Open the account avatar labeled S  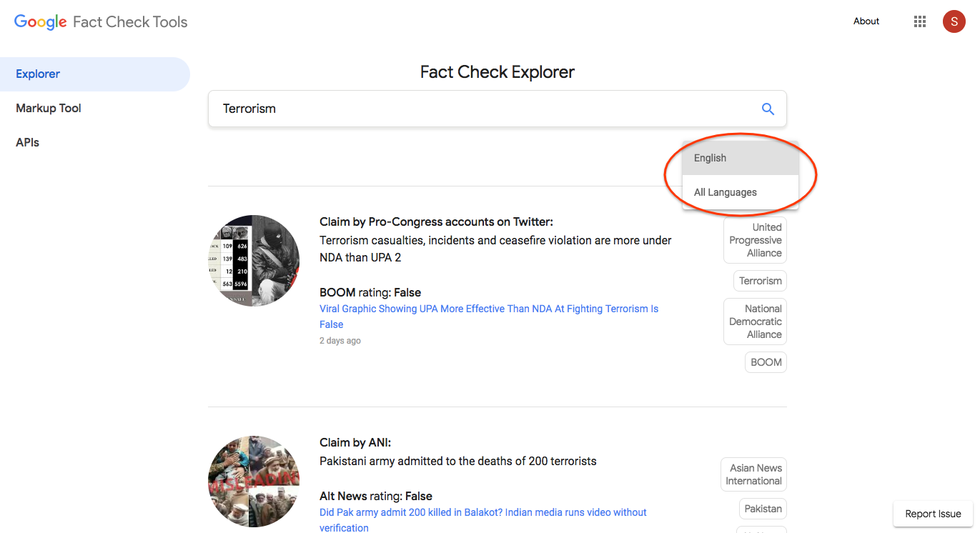point(954,21)
